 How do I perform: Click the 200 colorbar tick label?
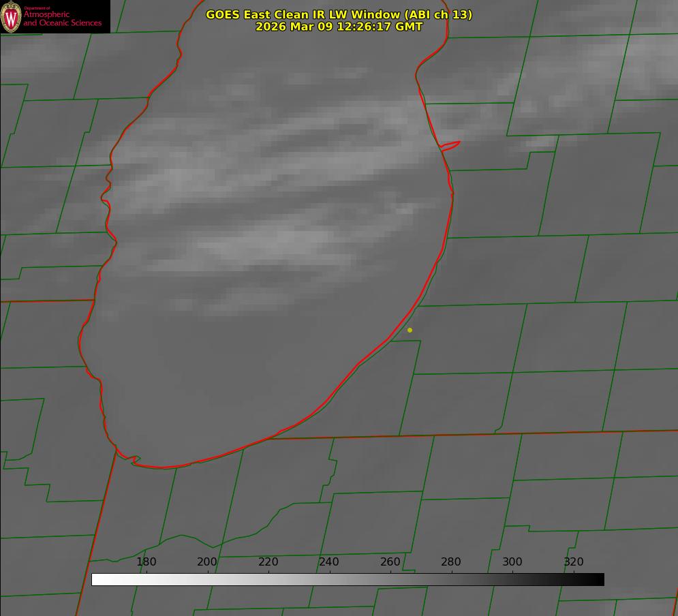[207, 561]
